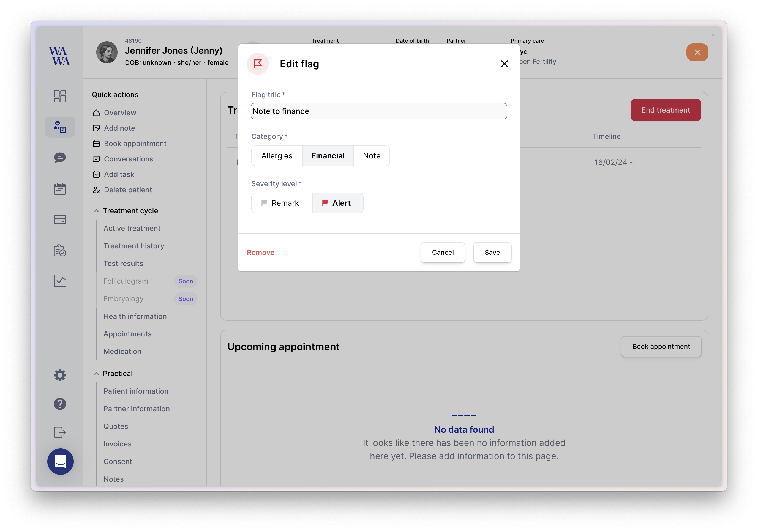Screen dimensions: 758x532
Task: Click the red Remove link
Action: click(x=260, y=253)
